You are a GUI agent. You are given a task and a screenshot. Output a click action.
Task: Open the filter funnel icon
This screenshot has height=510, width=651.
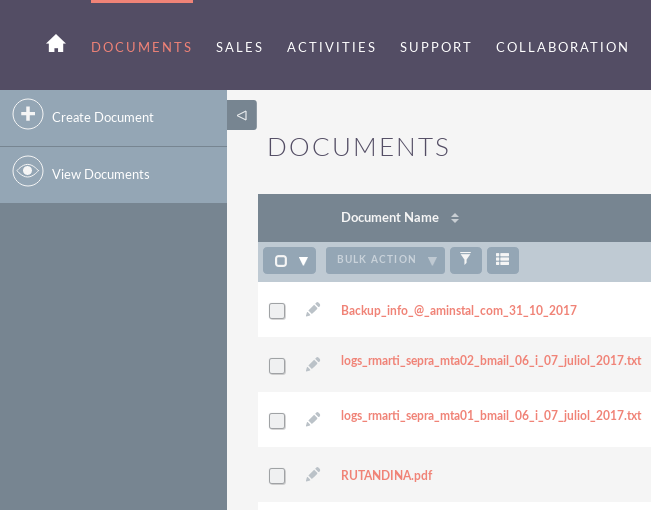465,260
